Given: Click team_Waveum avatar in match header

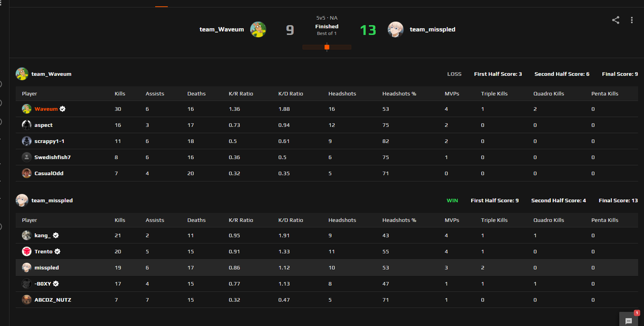Looking at the screenshot, I should (x=258, y=29).
